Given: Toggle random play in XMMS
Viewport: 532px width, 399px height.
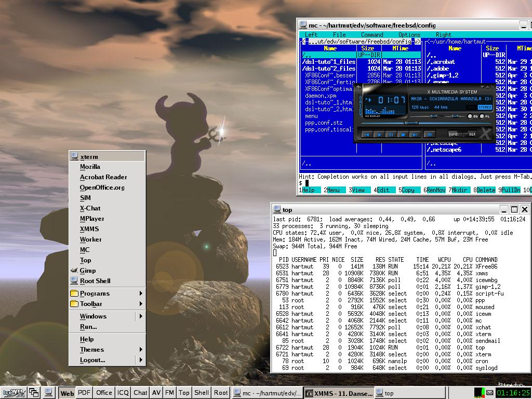Looking at the screenshot, I should [x=455, y=134].
